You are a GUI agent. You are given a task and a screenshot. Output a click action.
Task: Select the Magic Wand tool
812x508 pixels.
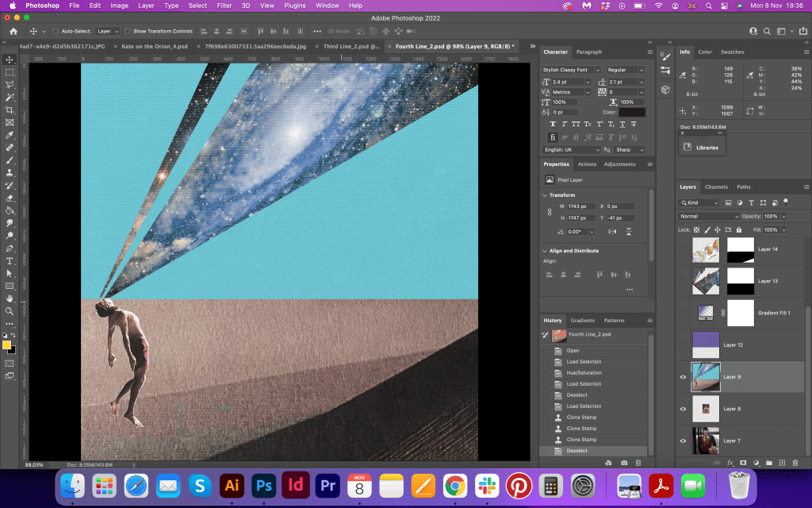(10, 97)
